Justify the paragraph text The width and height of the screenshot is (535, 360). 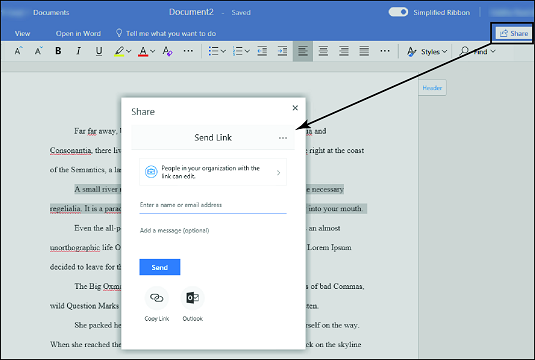pyautogui.click(x=364, y=51)
